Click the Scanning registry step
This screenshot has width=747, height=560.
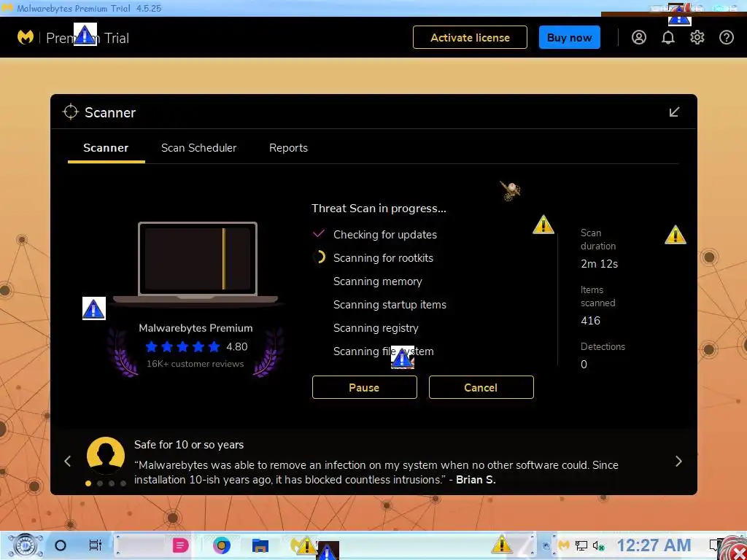376,327
